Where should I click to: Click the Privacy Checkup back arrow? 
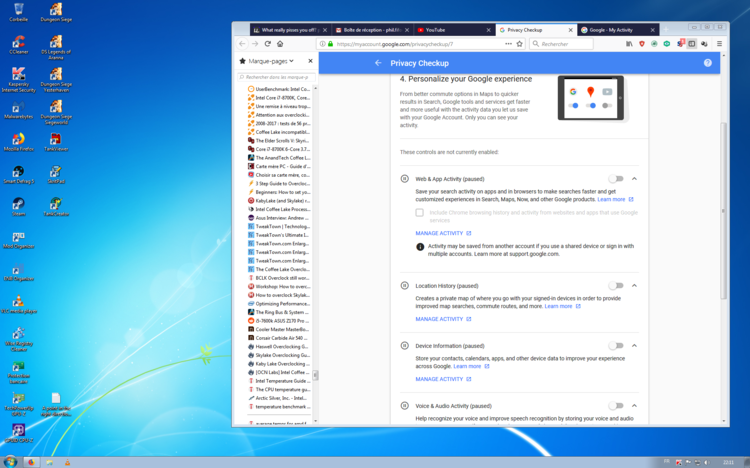378,63
